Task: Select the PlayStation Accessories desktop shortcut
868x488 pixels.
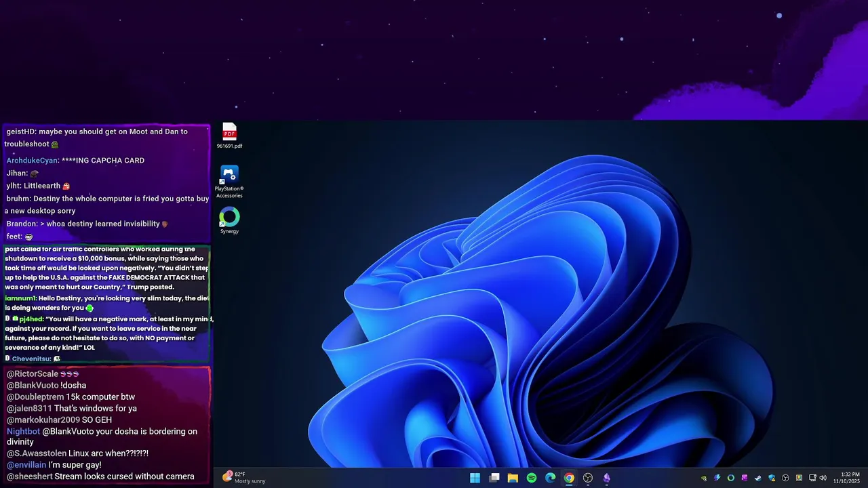Action: click(229, 182)
